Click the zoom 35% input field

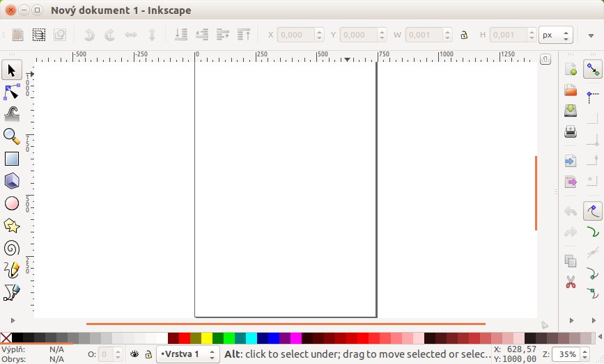[566, 354]
